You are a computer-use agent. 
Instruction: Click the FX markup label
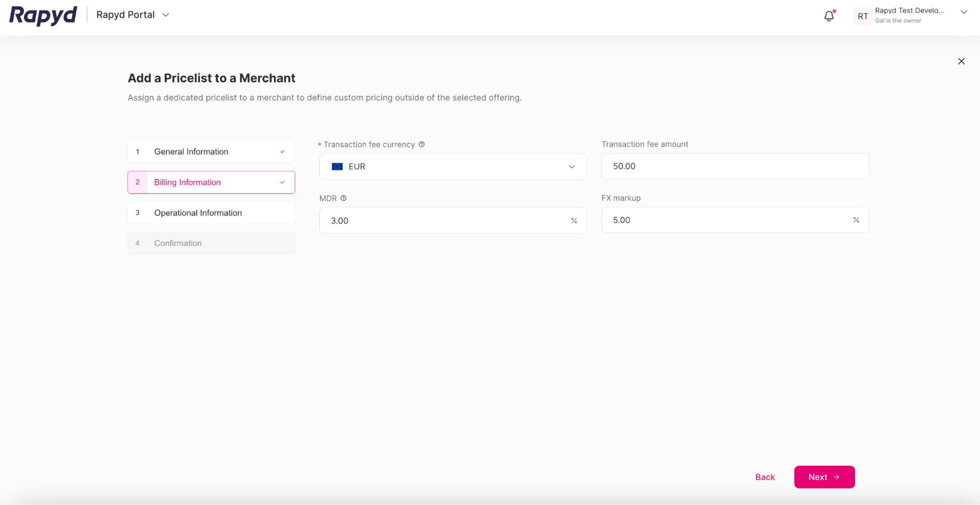[621, 198]
